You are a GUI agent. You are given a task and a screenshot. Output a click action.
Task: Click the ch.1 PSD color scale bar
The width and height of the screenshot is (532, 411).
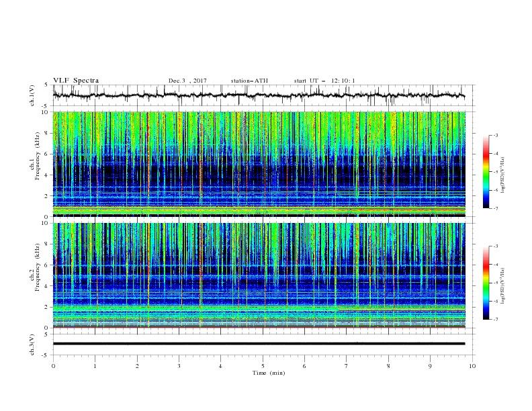(x=486, y=172)
